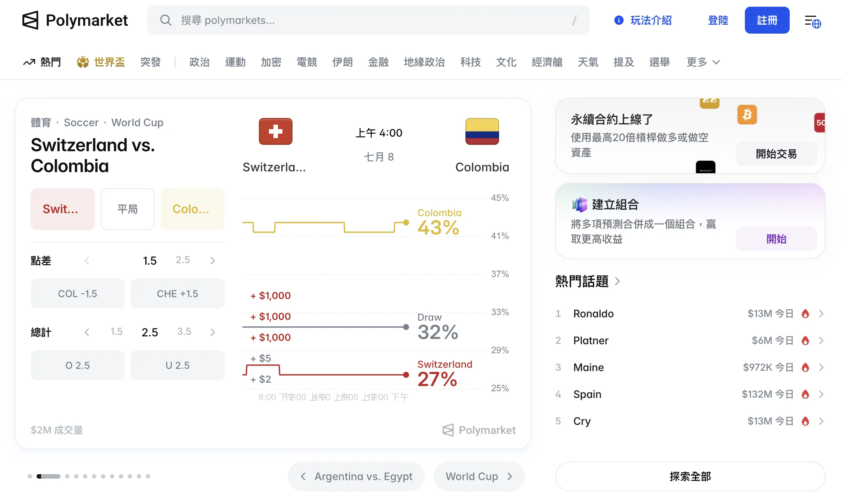The height and width of the screenshot is (504, 842).
Task: Click the trending arrow icon by 熱門
Action: pyautogui.click(x=29, y=62)
